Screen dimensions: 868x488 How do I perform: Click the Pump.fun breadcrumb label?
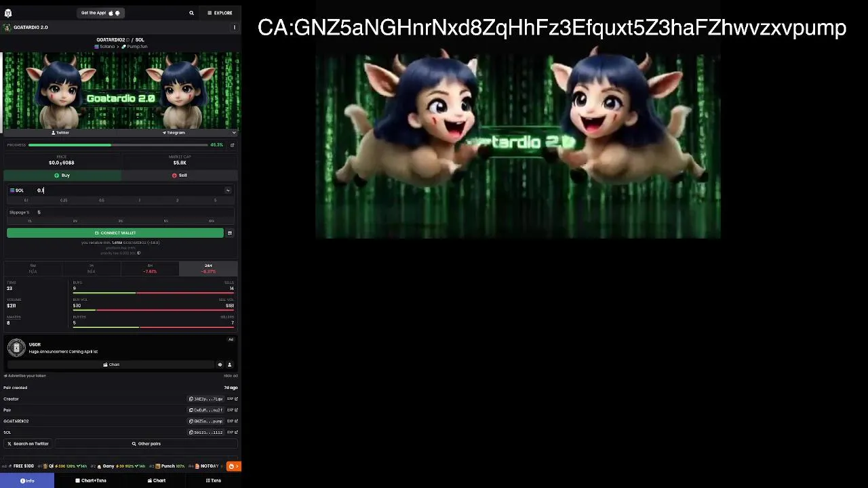point(134,47)
